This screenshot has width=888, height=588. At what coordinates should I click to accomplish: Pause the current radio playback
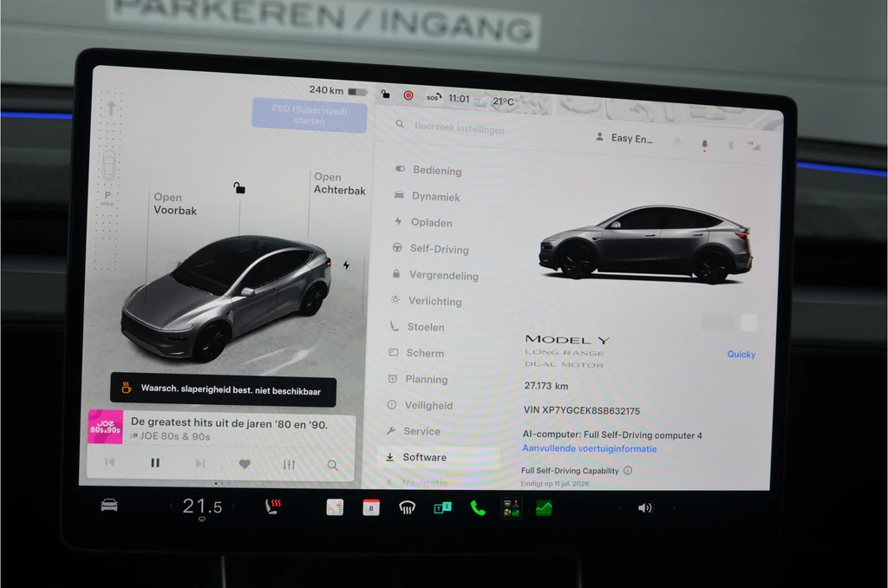(x=155, y=463)
